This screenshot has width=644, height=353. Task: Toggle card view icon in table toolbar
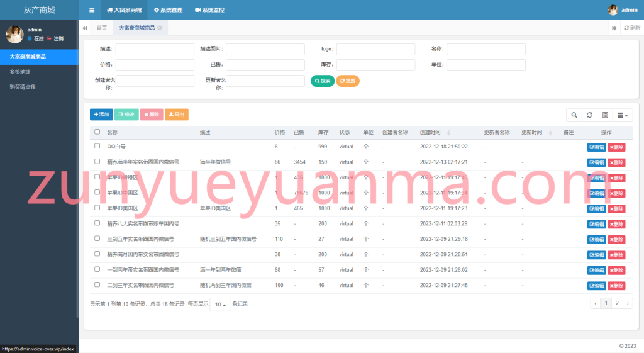point(605,115)
